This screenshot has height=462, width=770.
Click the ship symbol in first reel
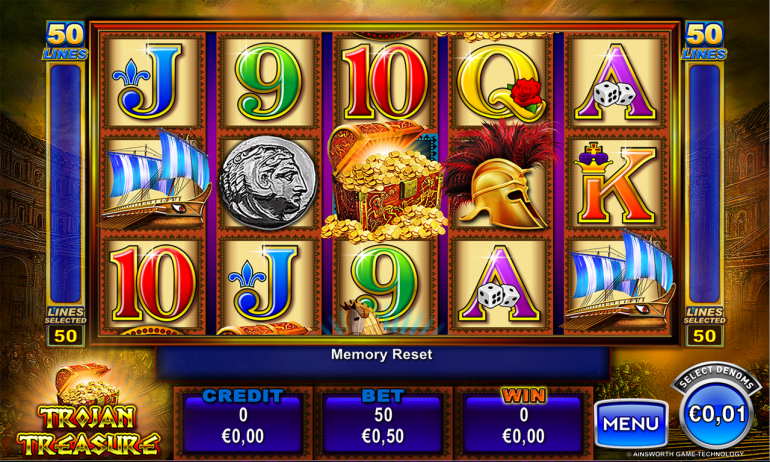[156, 179]
